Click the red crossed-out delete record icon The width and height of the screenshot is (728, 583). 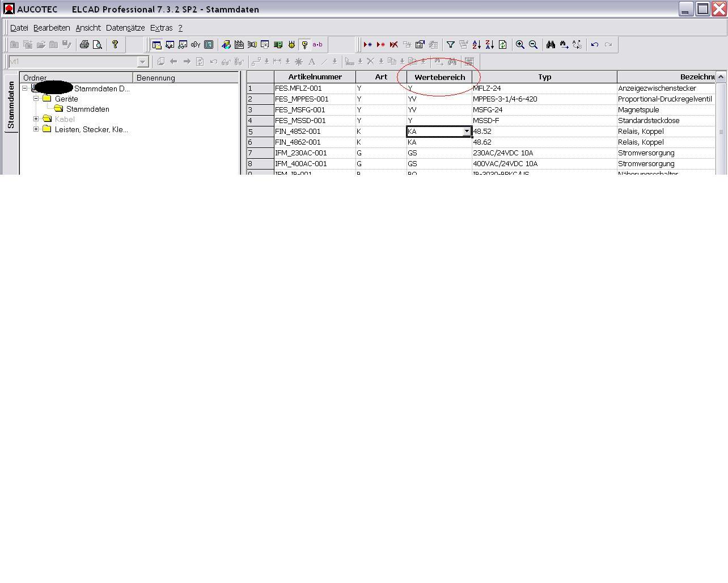[393, 44]
